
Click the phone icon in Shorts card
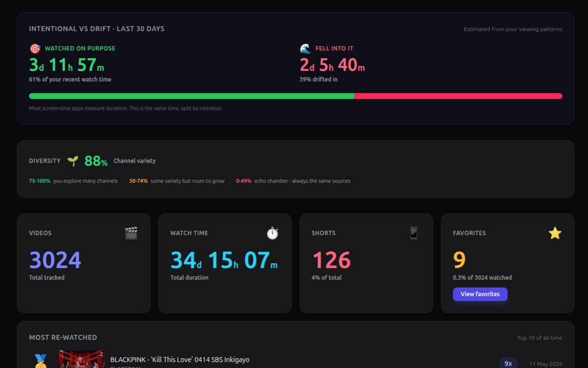pos(414,233)
